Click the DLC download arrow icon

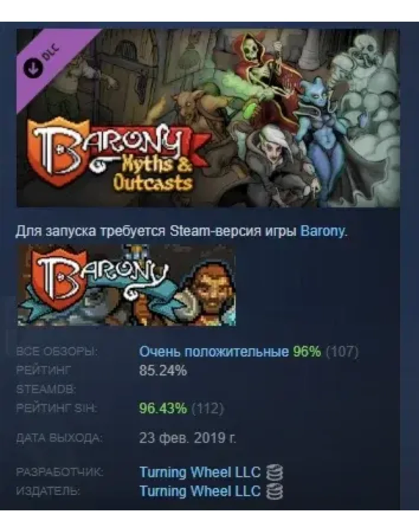click(33, 66)
